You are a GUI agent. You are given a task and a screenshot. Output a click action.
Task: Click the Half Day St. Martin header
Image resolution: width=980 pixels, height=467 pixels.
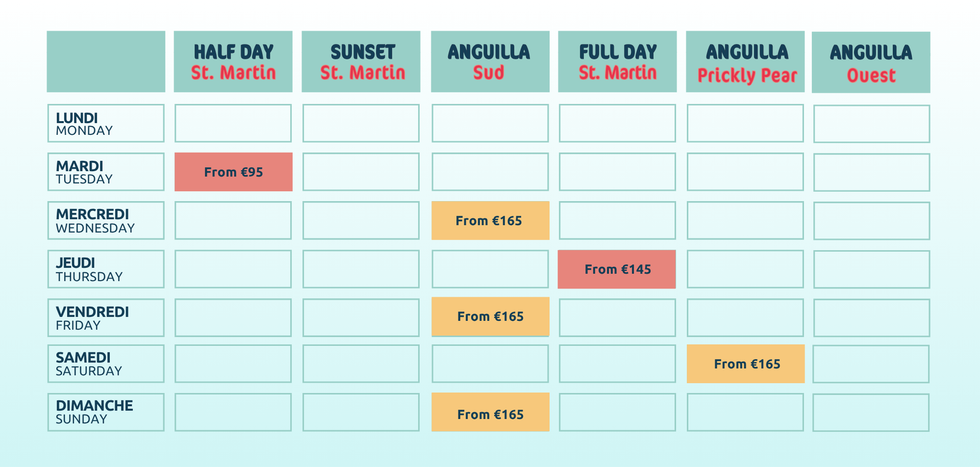(x=233, y=62)
